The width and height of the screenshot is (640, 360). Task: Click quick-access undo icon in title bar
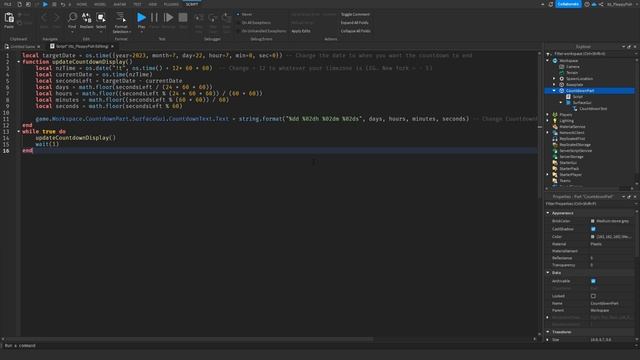(x=62, y=4)
